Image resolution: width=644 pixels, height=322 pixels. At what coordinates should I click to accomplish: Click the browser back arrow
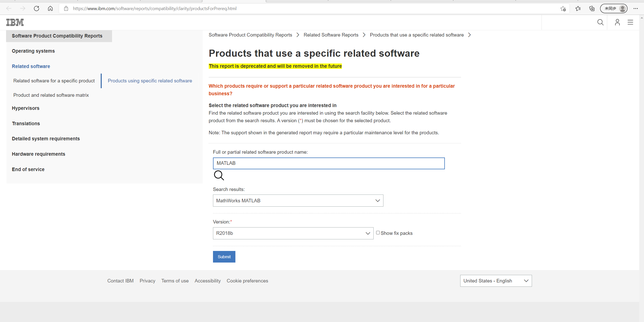tap(9, 9)
